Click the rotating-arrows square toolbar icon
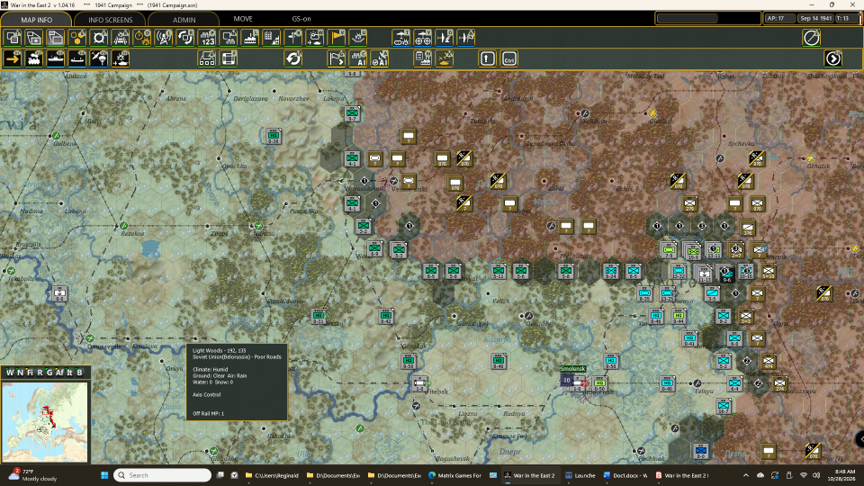Image resolution: width=864 pixels, height=486 pixels. [186, 38]
